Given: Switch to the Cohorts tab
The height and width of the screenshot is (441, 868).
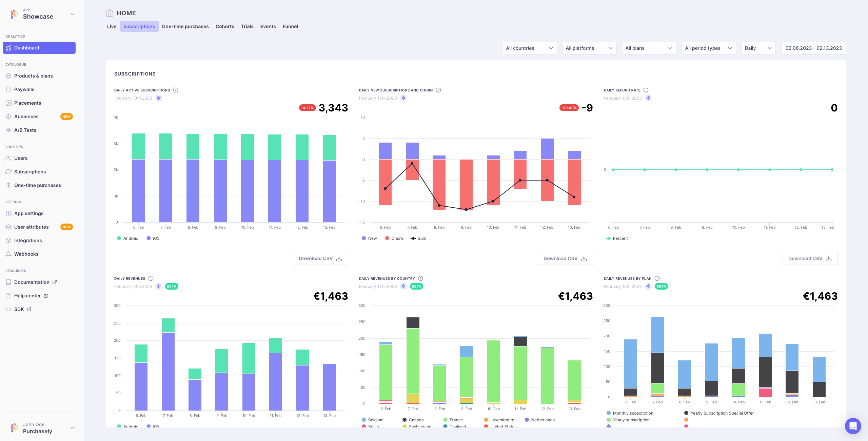Looking at the screenshot, I should [224, 26].
